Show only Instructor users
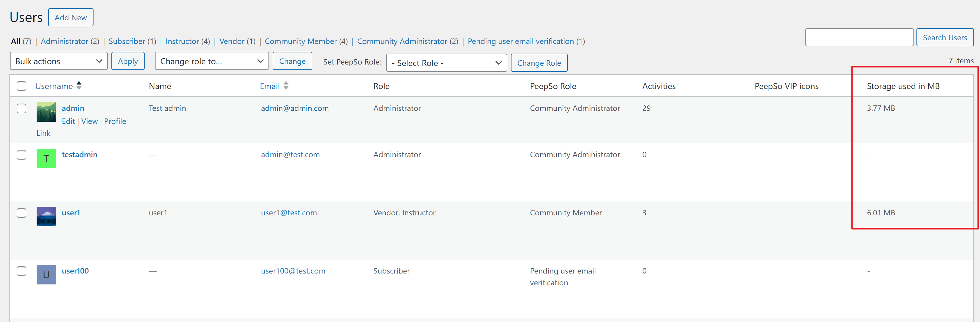The image size is (980, 322). coord(182,41)
